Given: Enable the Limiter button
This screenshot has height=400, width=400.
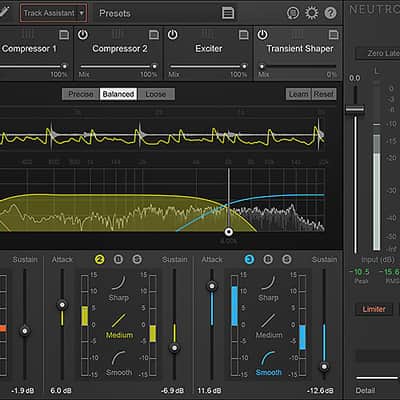Looking at the screenshot, I should (374, 309).
